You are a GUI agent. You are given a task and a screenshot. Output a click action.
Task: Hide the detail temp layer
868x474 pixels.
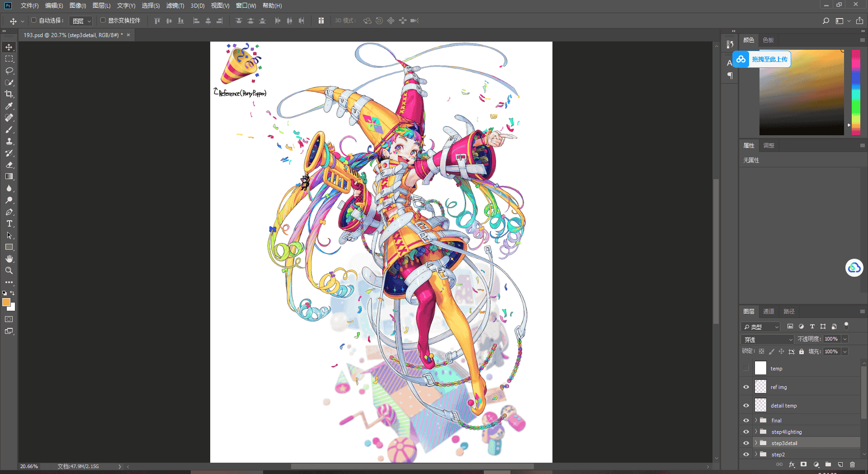746,406
